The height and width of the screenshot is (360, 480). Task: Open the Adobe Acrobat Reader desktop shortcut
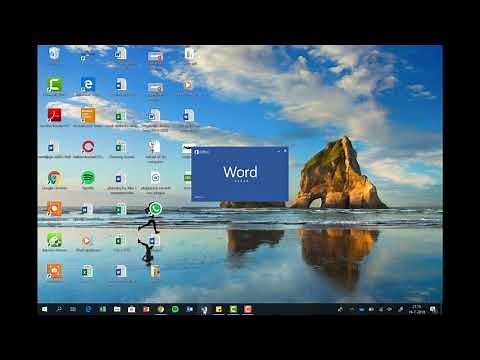pos(54,115)
